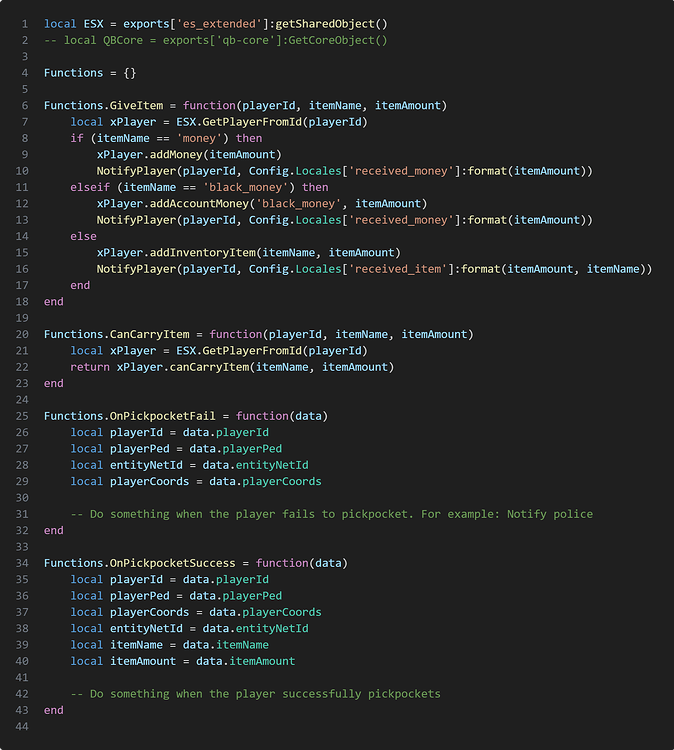Click the end keyword on line 18

(54, 301)
